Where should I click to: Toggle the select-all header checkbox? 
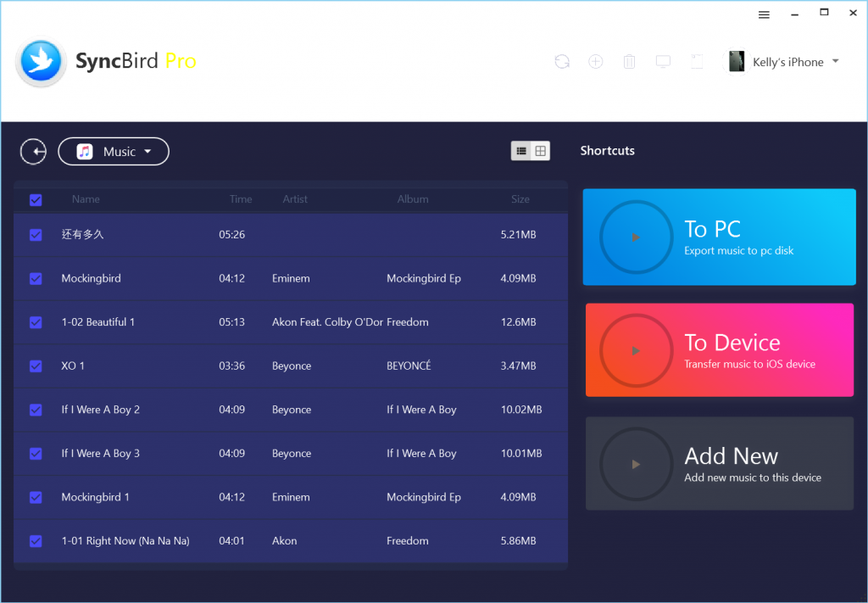pyautogui.click(x=36, y=200)
